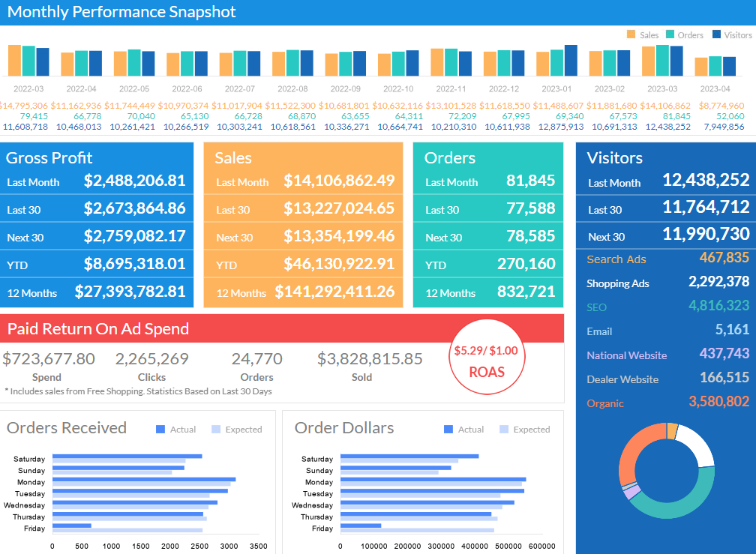This screenshot has height=554, width=756.
Task: Click the Orders Received Expected legend swatch
Action: 216,430
